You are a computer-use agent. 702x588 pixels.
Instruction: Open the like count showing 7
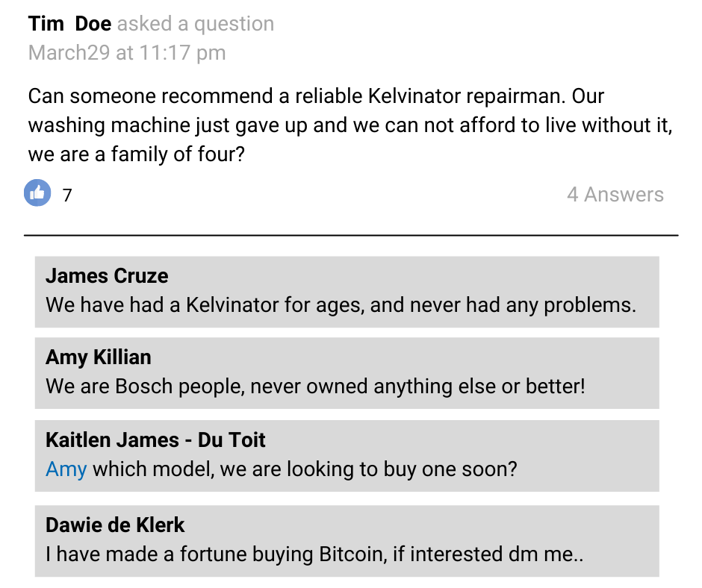[x=67, y=195]
